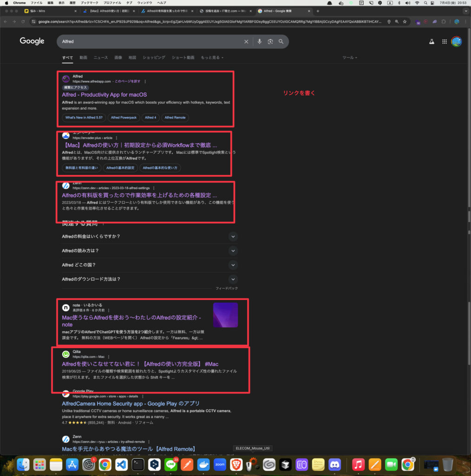Screen dimensions: 471x476
Task: Expand "Alfredのダウンロード方法は?" question
Action: pyautogui.click(x=233, y=279)
